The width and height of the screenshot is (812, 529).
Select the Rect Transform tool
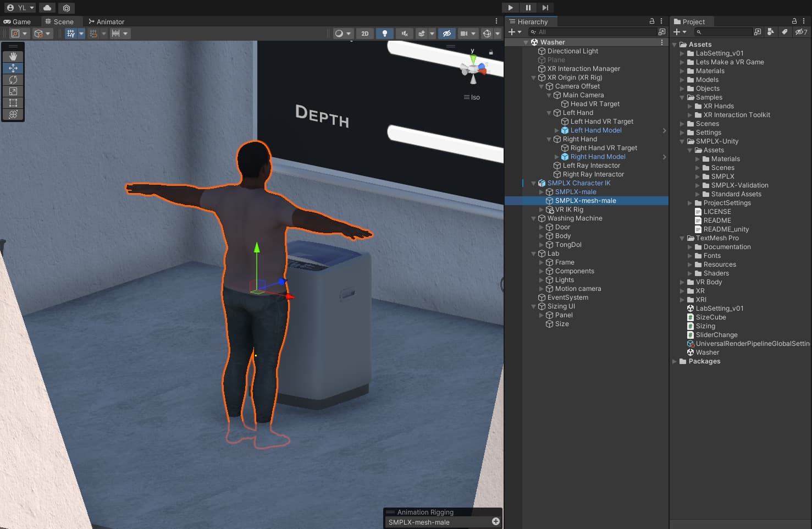13,103
